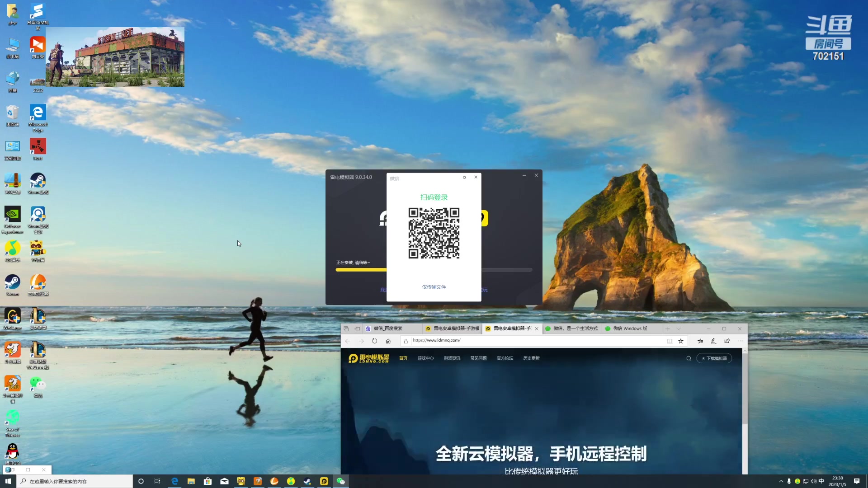Open WeChat login settings gear icon

coord(464,178)
